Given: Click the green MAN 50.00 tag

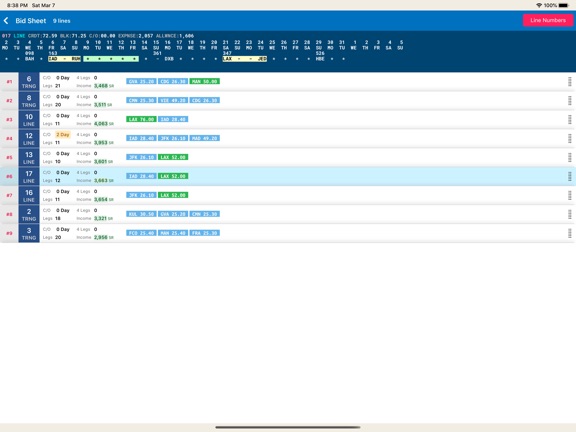Looking at the screenshot, I should (x=205, y=81).
